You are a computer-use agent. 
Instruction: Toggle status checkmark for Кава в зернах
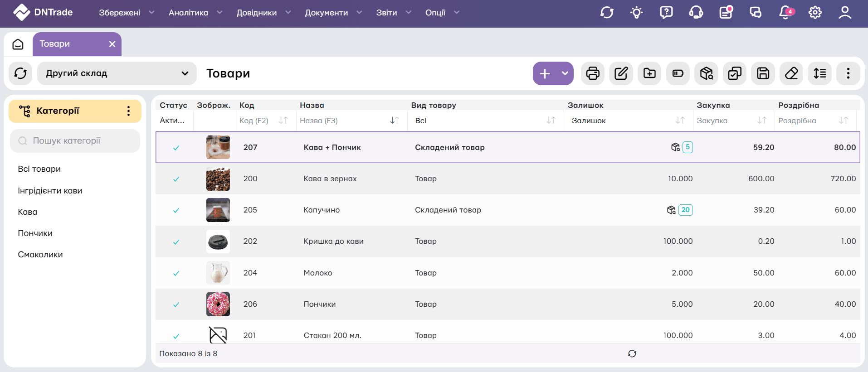tap(176, 179)
